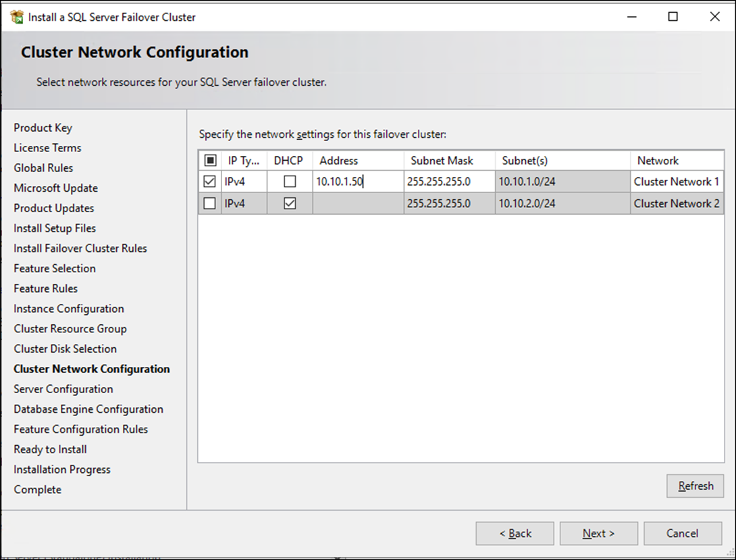Go to previous step with Back button
Screen dimensions: 736x560
click(x=515, y=533)
